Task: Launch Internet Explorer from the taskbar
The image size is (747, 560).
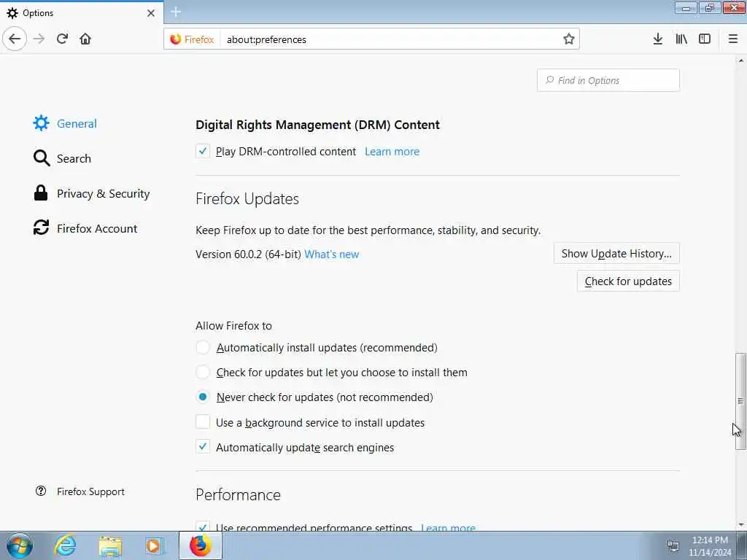Action: pyautogui.click(x=65, y=545)
